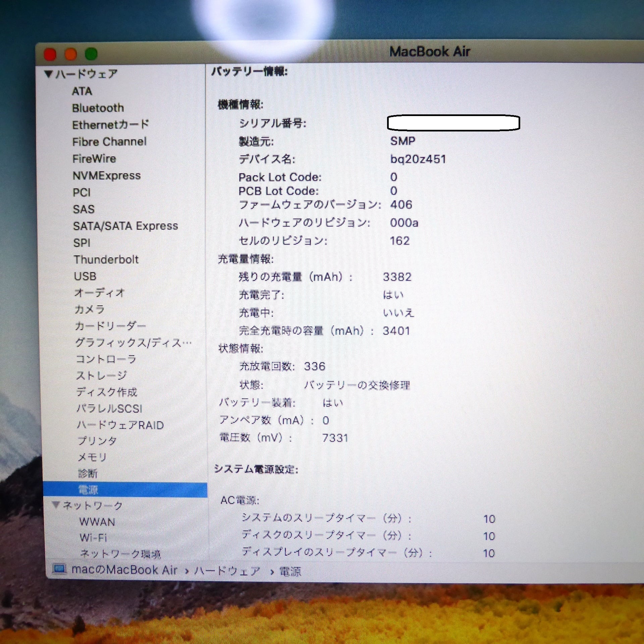Click the green zoom window button
Viewport: 644px width, 644px height.
click(91, 54)
